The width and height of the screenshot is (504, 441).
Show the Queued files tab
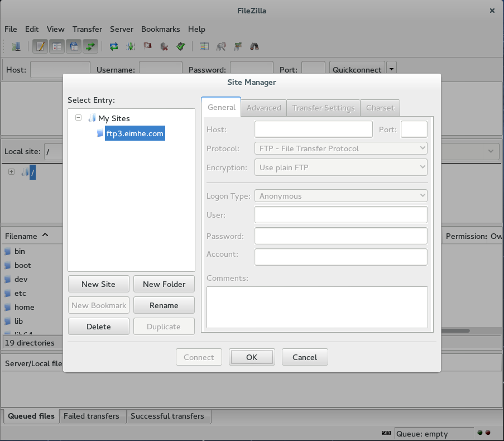pyautogui.click(x=31, y=416)
